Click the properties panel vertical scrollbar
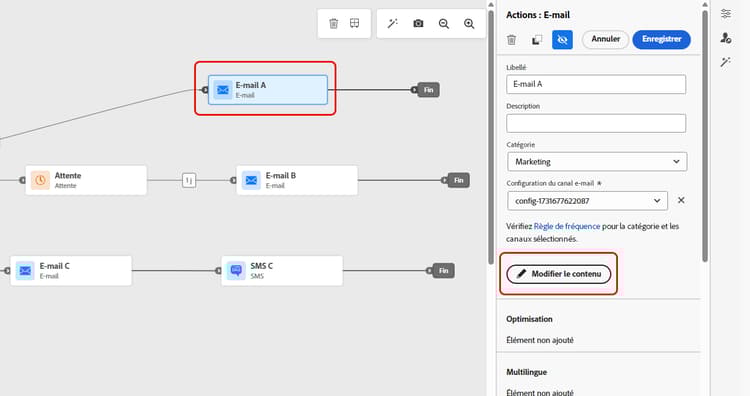 tap(705, 136)
